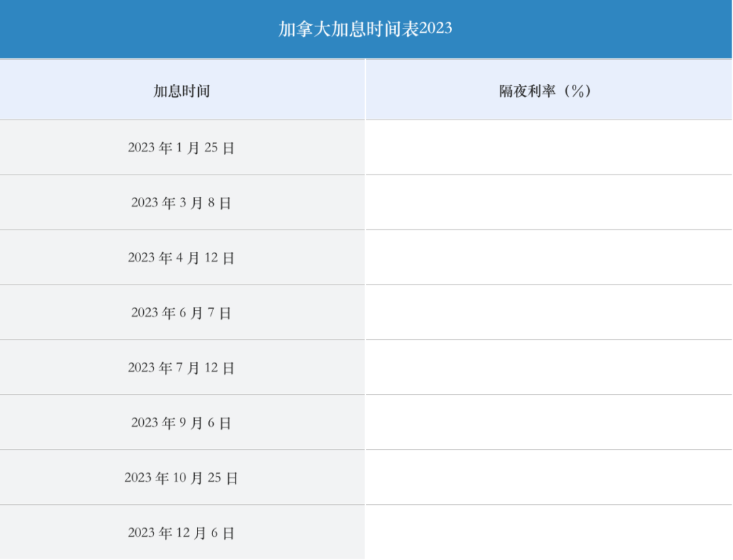
Task: Click the 2023 年 3 月 8 日 date cell
Action: point(182,203)
